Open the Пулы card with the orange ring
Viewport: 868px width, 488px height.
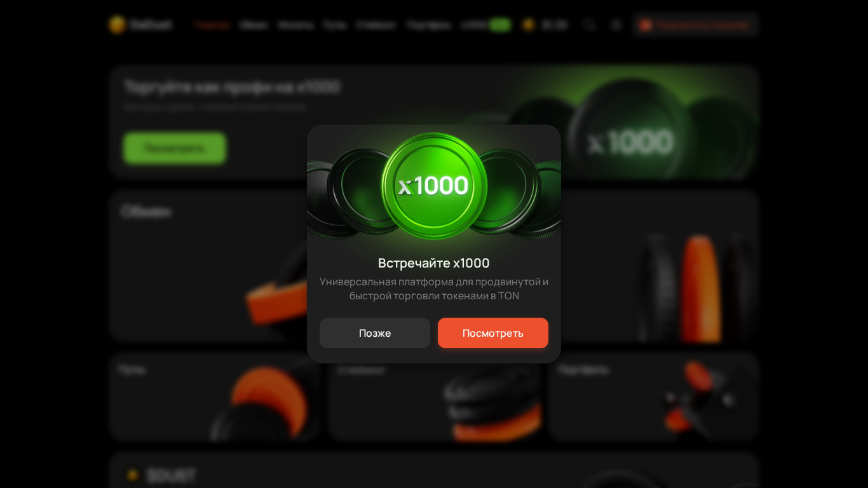click(215, 396)
